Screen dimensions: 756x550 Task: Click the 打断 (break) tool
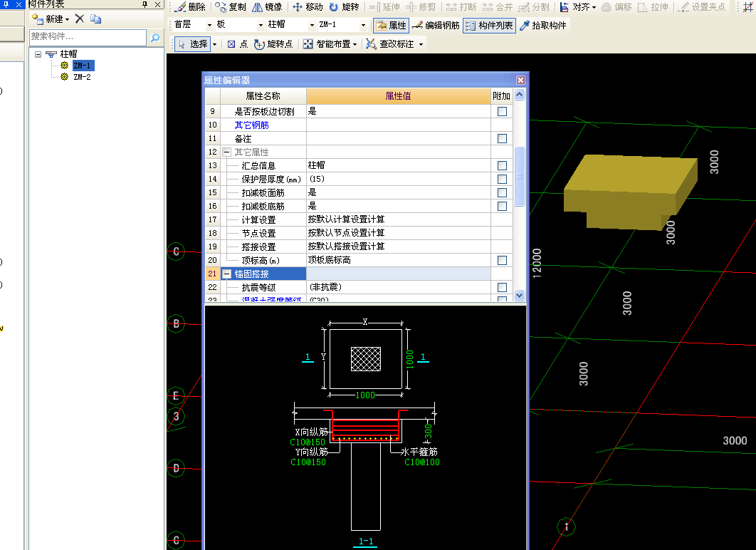pyautogui.click(x=461, y=6)
